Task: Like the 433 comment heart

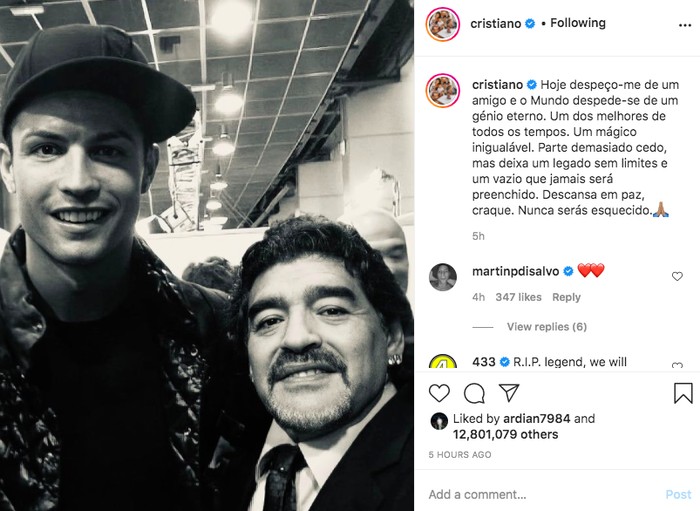Action: point(677,366)
